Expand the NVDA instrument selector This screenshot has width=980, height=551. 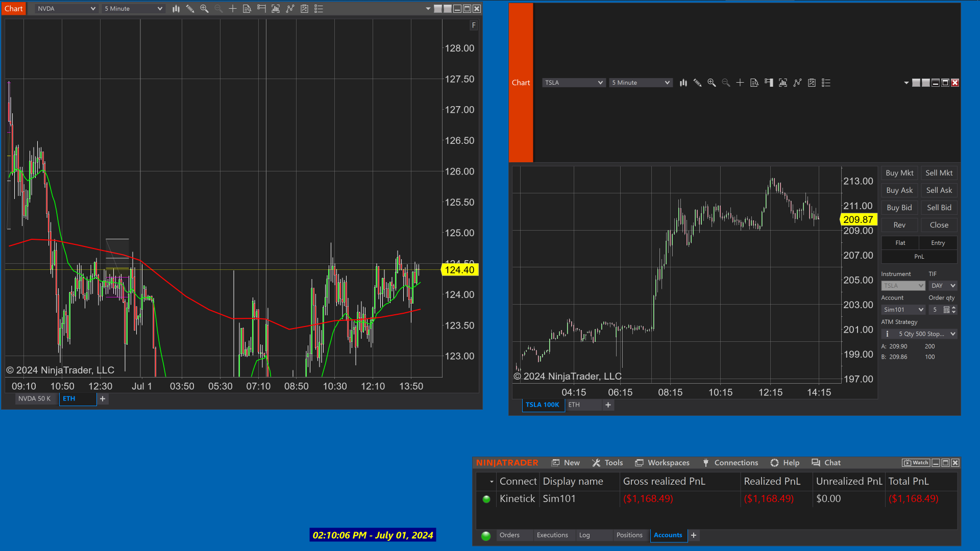tap(92, 9)
